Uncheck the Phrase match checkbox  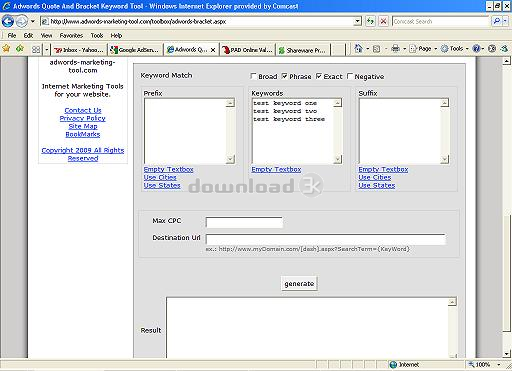[x=284, y=76]
